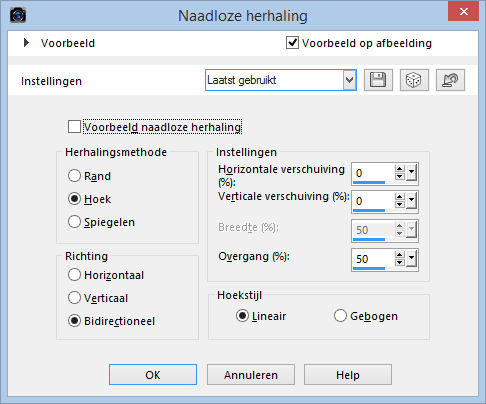The width and height of the screenshot is (486, 404).
Task: Select the Rand herhalingsmethode
Action: [74, 176]
